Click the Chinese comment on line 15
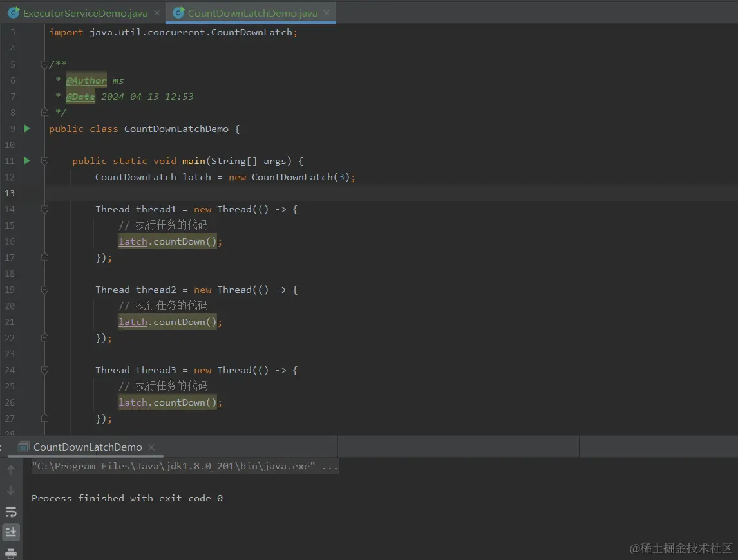The height and width of the screenshot is (560, 738). pos(163,225)
